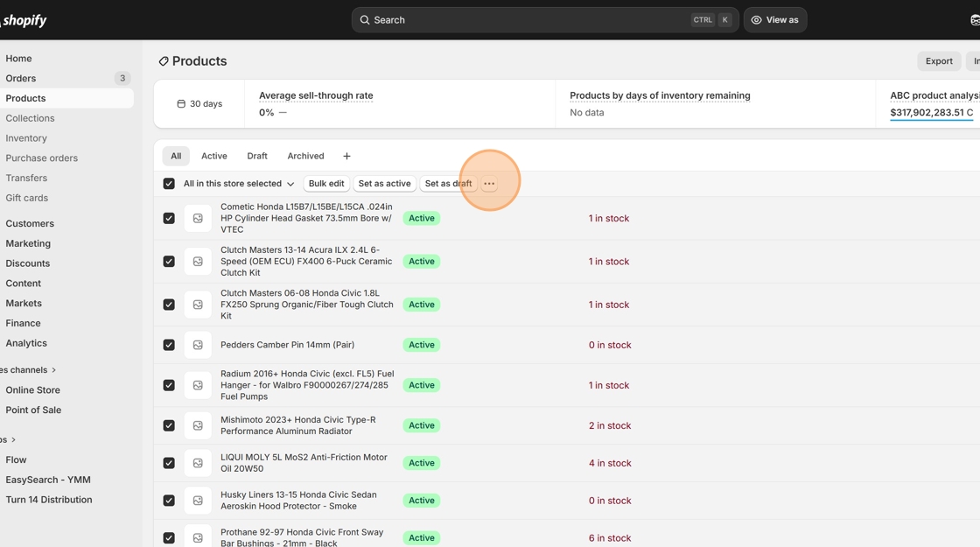Uncheck the Prothane Sway Bar Bushings row

click(169, 537)
